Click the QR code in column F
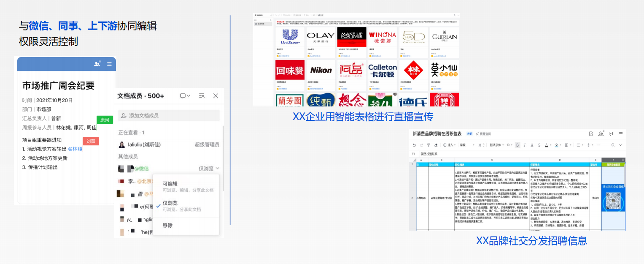The height and width of the screenshot is (264, 644). (613, 200)
